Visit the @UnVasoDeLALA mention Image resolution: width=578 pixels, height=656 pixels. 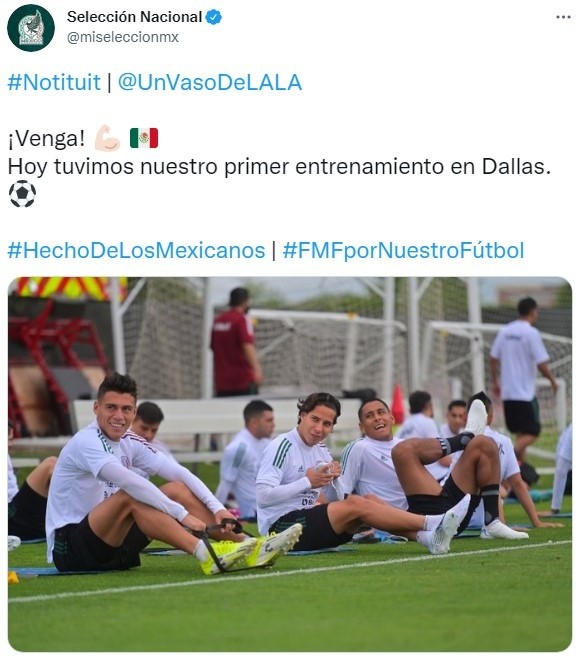coord(210,82)
